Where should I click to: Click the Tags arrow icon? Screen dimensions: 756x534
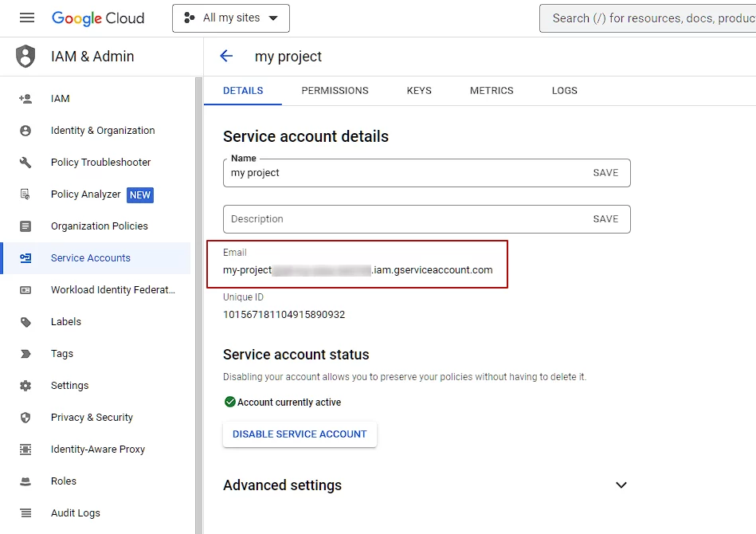coord(25,354)
